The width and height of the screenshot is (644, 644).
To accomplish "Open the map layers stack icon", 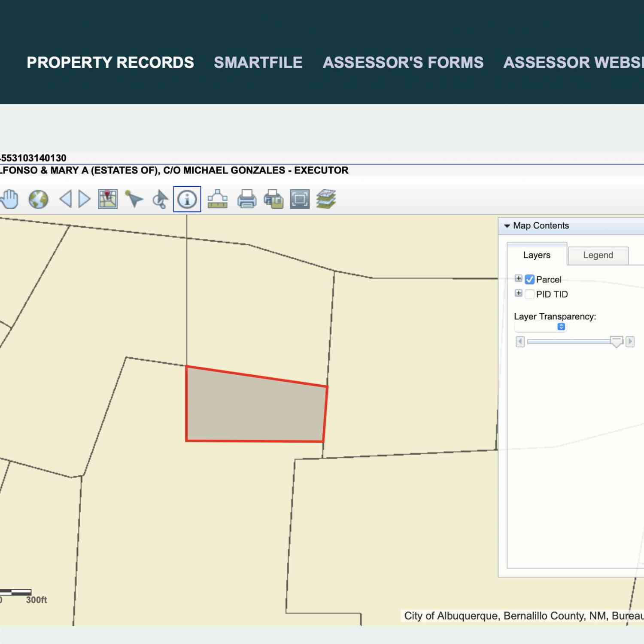I will [x=326, y=199].
